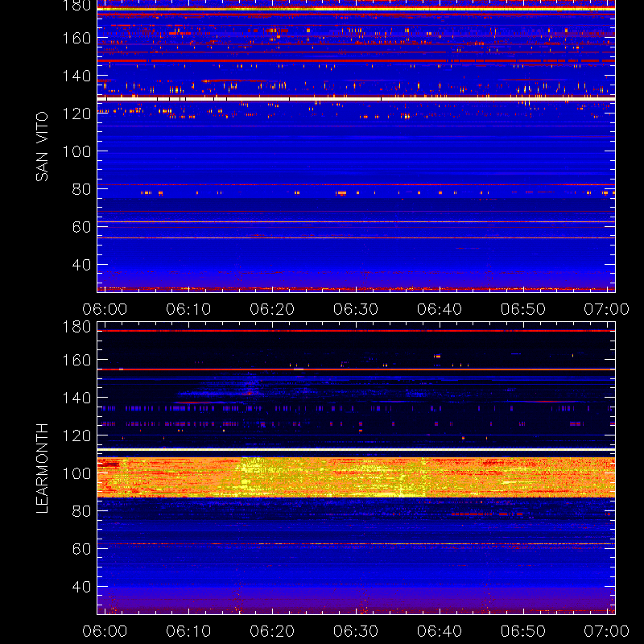The height and width of the screenshot is (644, 644).
Task: Click 06:20 time label under Learmonth plot
Action: pyautogui.click(x=272, y=631)
